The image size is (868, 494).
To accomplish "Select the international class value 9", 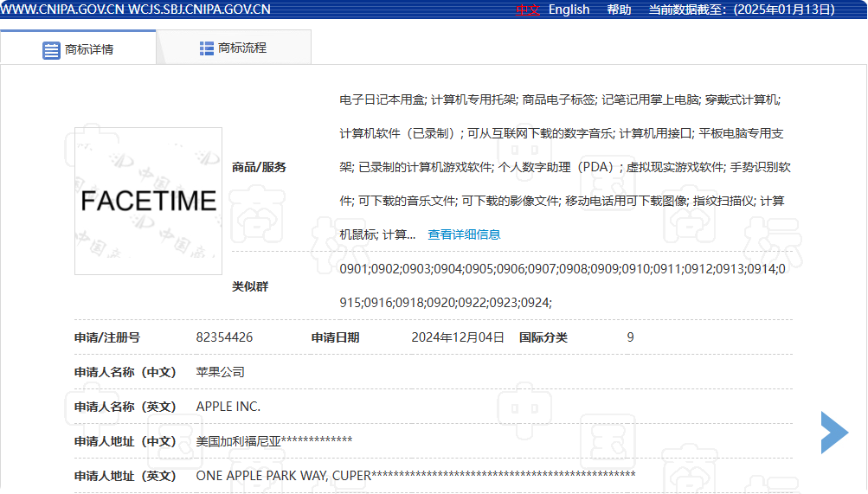I will [630, 337].
